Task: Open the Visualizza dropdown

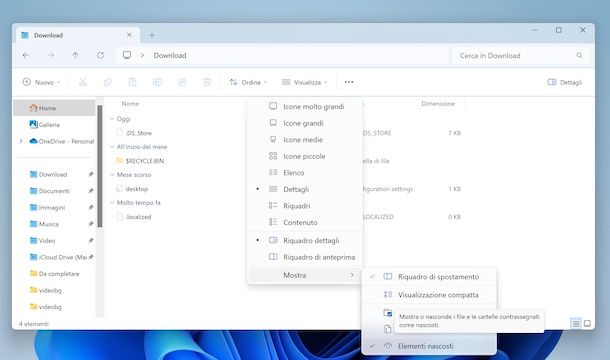Action: [x=305, y=82]
